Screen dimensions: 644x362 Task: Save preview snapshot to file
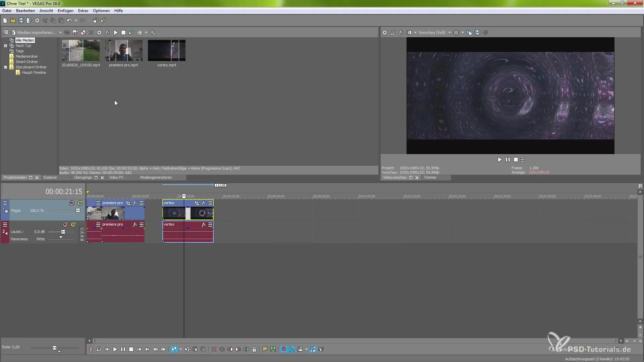tap(477, 33)
